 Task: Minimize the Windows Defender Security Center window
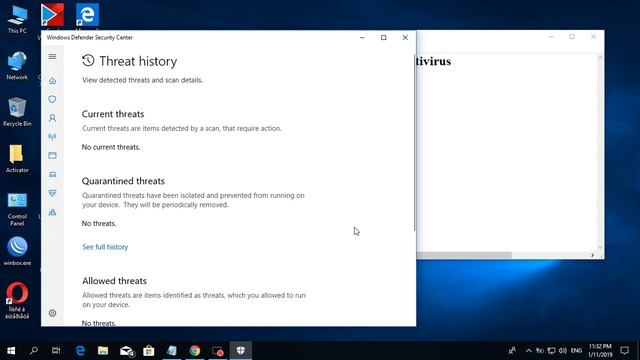[x=362, y=38]
